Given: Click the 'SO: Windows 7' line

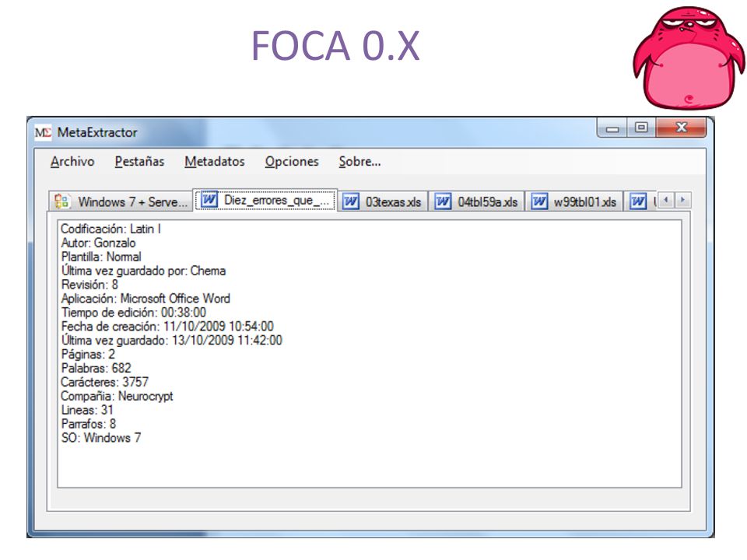Looking at the screenshot, I should [101, 438].
